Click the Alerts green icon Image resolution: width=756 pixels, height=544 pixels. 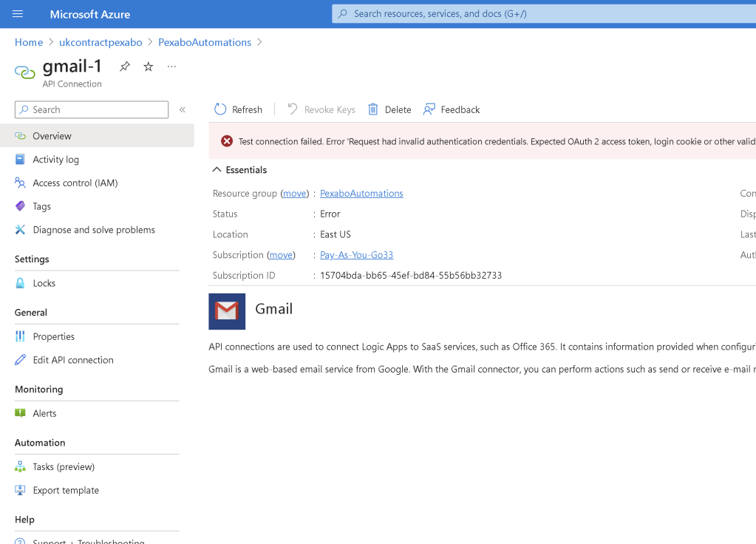click(20, 413)
